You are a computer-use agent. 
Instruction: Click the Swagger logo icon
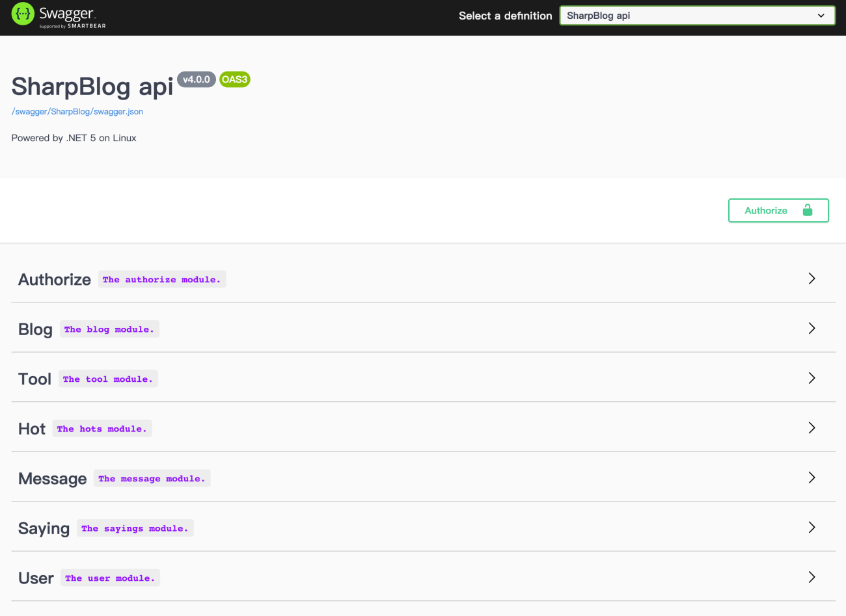(23, 14)
